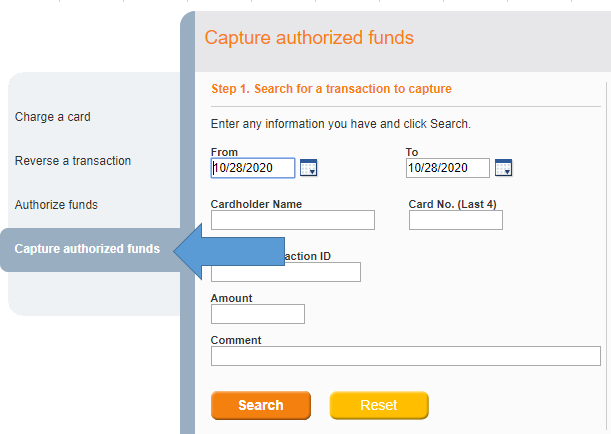Screen dimensions: 611x434
Task: Open the Reverse a transaction page
Action: (73, 161)
